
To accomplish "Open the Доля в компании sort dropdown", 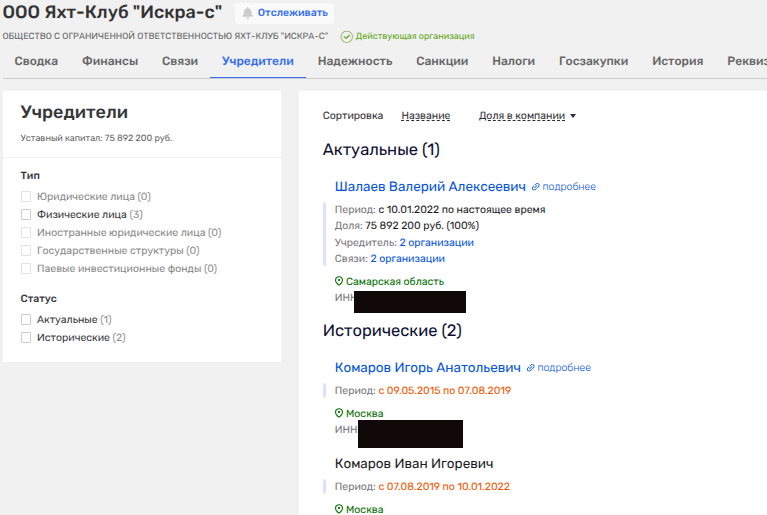I will (527, 116).
